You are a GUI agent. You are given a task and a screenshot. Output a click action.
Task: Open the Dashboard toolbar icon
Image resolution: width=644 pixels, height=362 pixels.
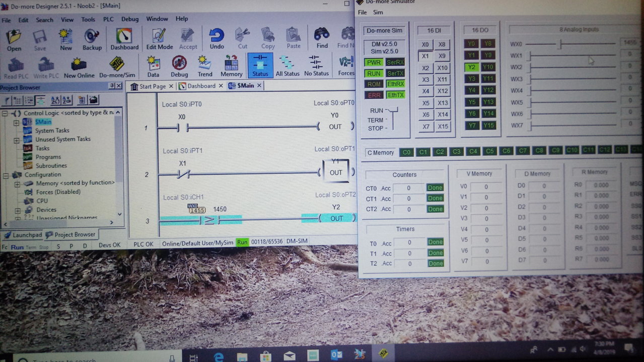tap(124, 40)
